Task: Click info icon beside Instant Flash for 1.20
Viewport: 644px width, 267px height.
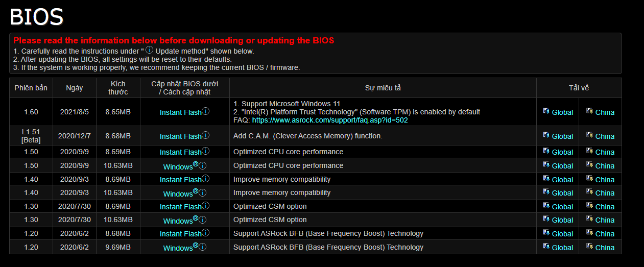Action: [206, 233]
